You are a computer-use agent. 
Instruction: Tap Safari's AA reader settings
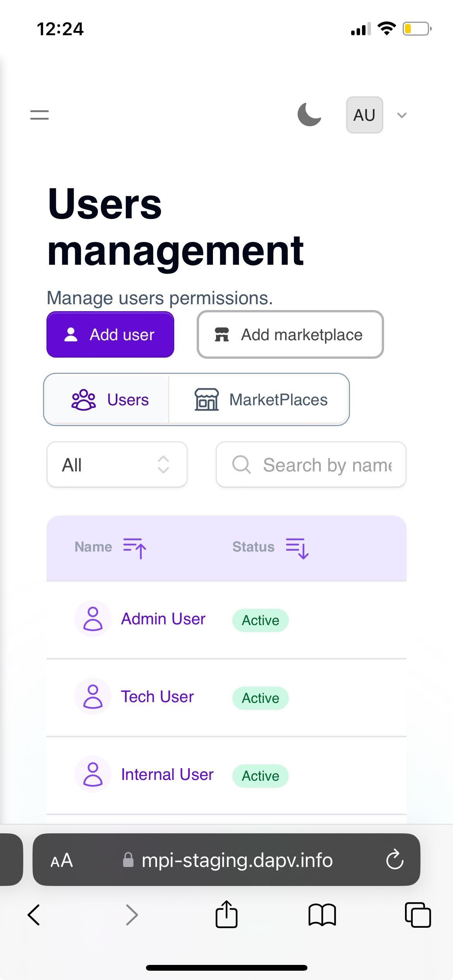pyautogui.click(x=62, y=860)
